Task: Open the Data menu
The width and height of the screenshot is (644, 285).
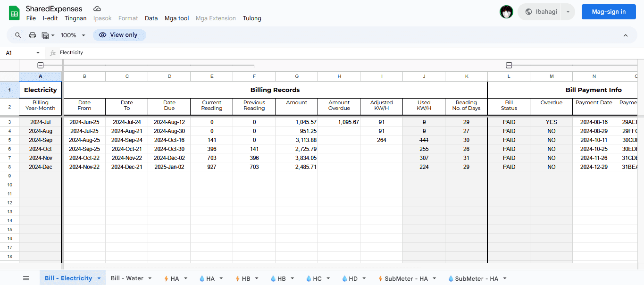Action: point(151,18)
